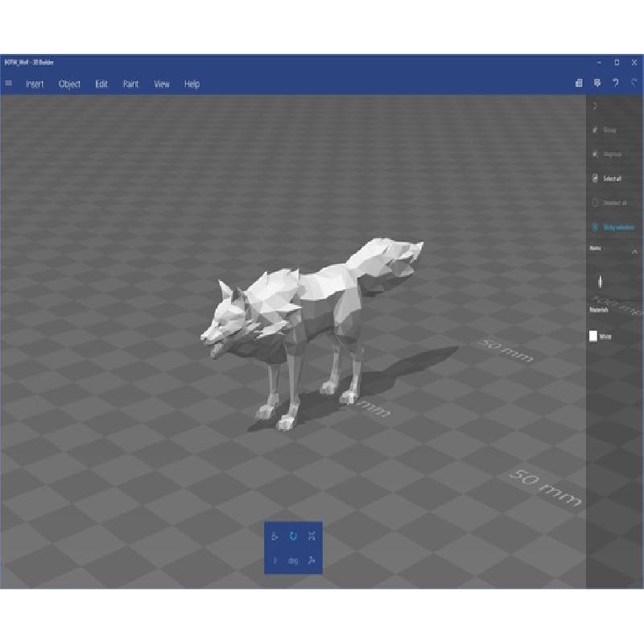Click the axis selector icon beside deg
This screenshot has height=644, width=644.
pyautogui.click(x=312, y=560)
